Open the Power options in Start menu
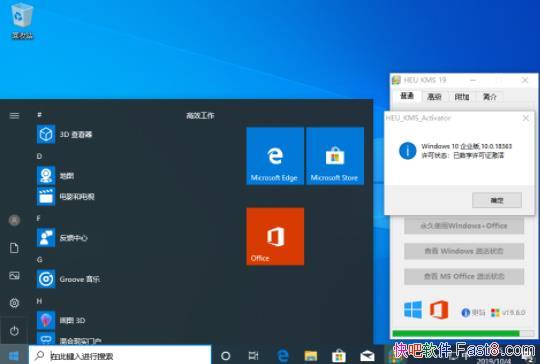This screenshot has width=540, height=364. coord(14,331)
